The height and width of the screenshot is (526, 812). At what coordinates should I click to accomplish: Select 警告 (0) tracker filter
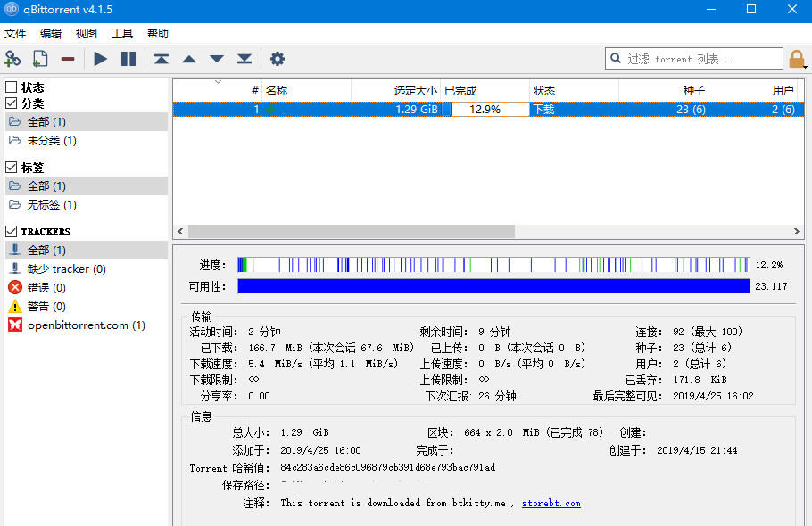[x=87, y=306]
